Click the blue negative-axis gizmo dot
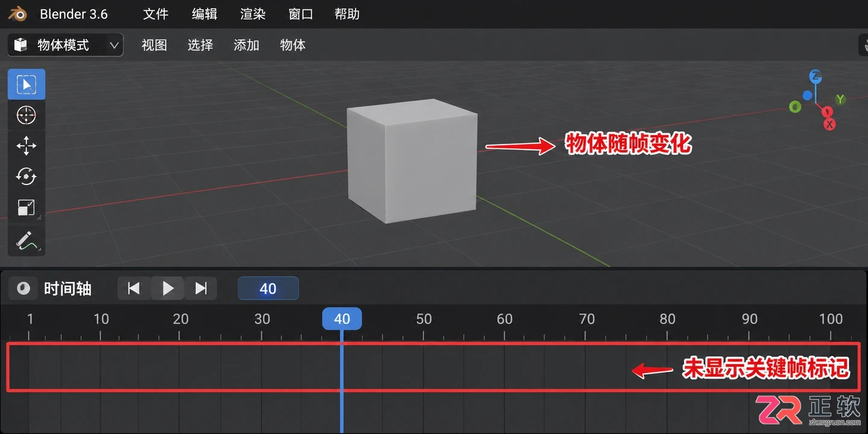This screenshot has width=868, height=434. pos(807,96)
